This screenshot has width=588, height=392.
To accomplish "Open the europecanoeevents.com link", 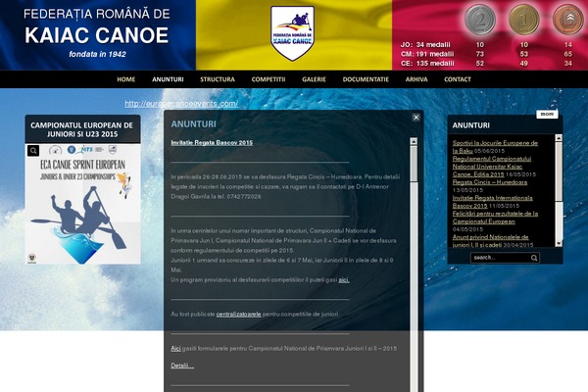I will [x=181, y=104].
